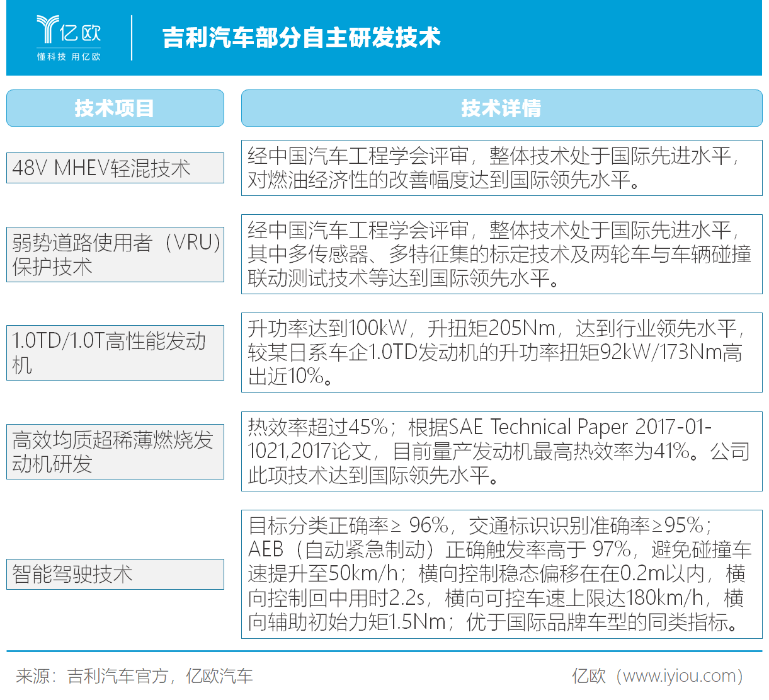Click the infographic title 吉利汽车部分自主研发技术
Viewport: 769px width, 700px height.
302,38
